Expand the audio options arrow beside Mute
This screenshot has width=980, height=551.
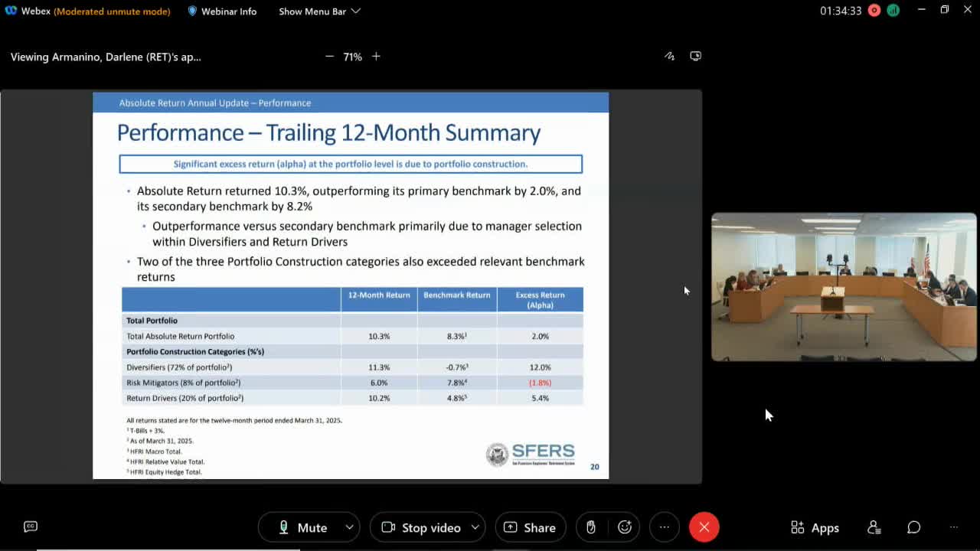click(x=350, y=527)
